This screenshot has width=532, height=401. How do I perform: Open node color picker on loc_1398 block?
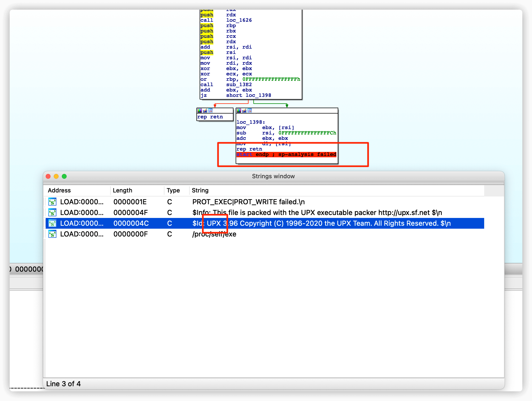[239, 111]
